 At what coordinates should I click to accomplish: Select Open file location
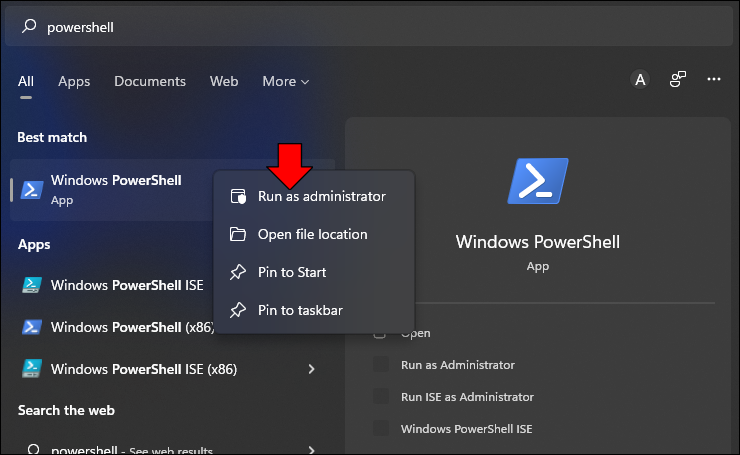point(314,234)
